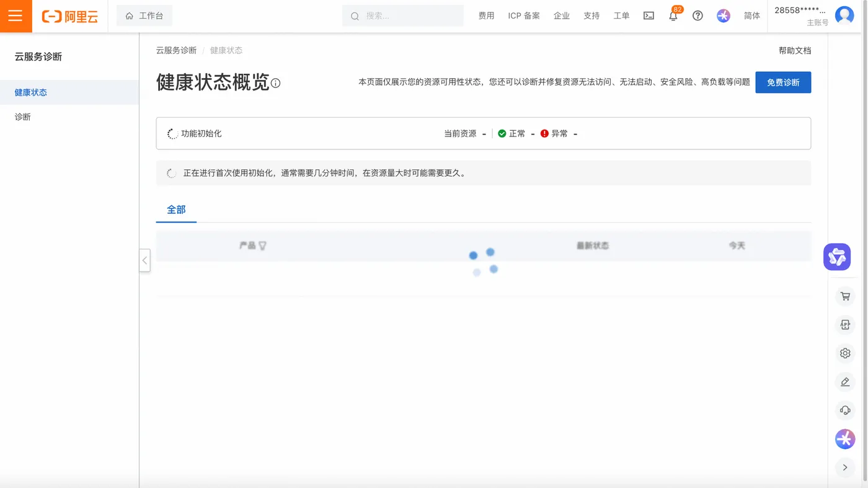Open the purple floating assistant icon
868x488 pixels.
837,257
